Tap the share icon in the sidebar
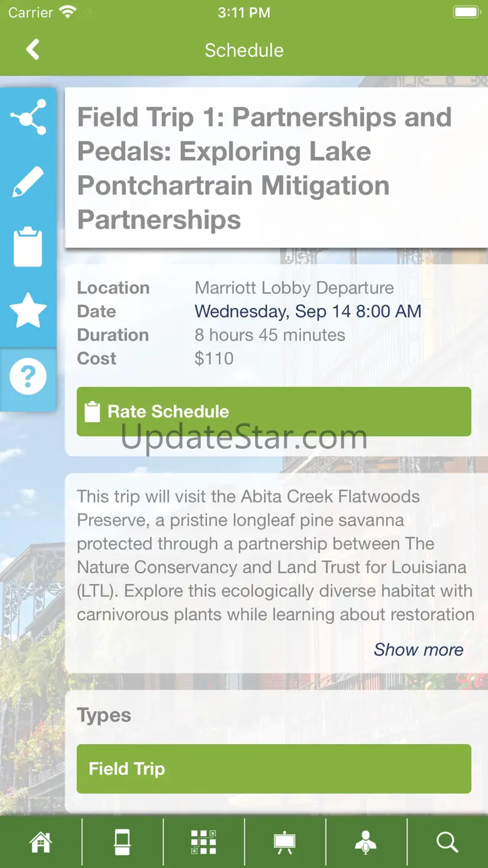Viewport: 488px width, 868px height. click(28, 117)
